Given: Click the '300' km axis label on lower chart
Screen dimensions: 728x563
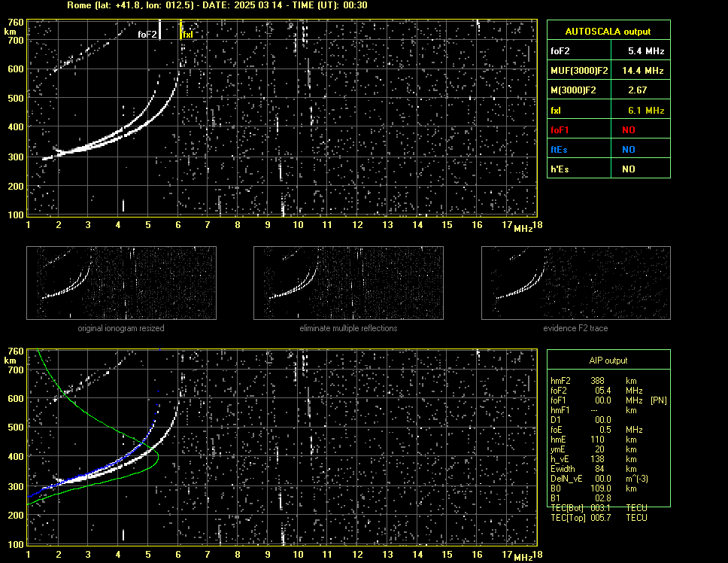Looking at the screenshot, I should click(x=16, y=487).
